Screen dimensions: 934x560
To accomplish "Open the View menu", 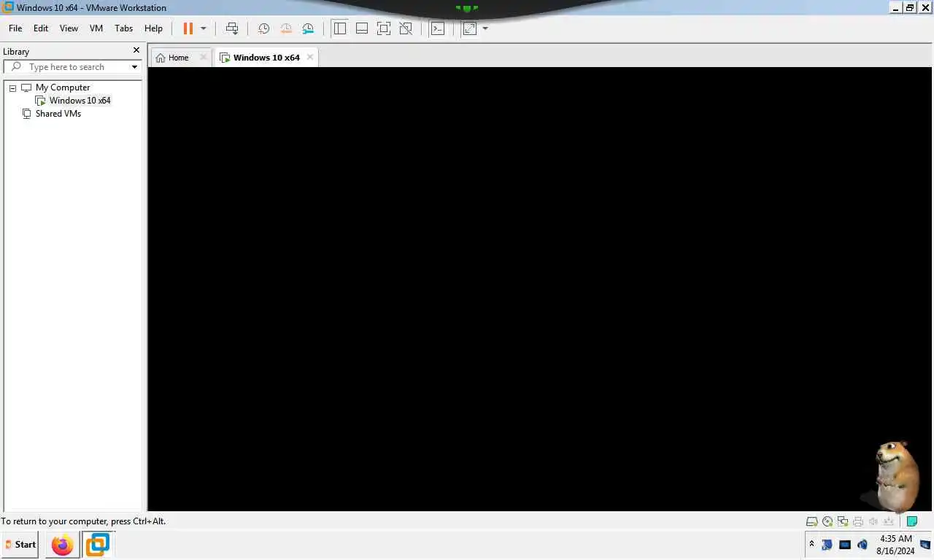I will click(69, 28).
